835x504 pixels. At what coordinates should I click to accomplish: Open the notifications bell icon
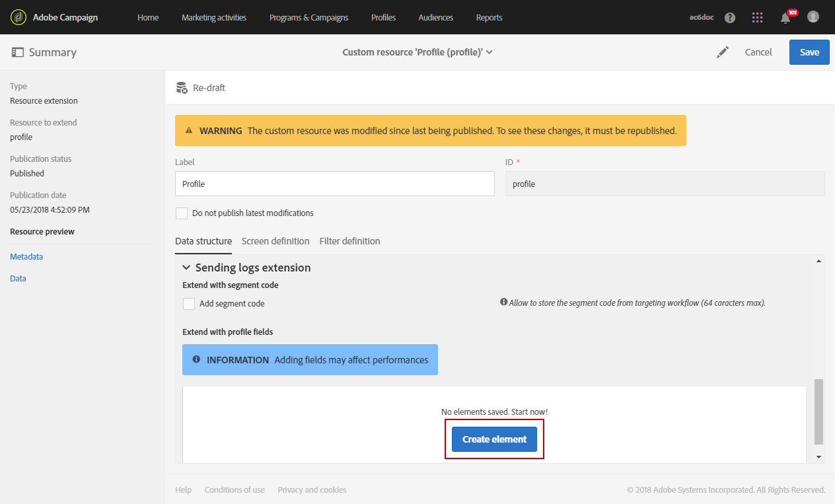tap(785, 18)
